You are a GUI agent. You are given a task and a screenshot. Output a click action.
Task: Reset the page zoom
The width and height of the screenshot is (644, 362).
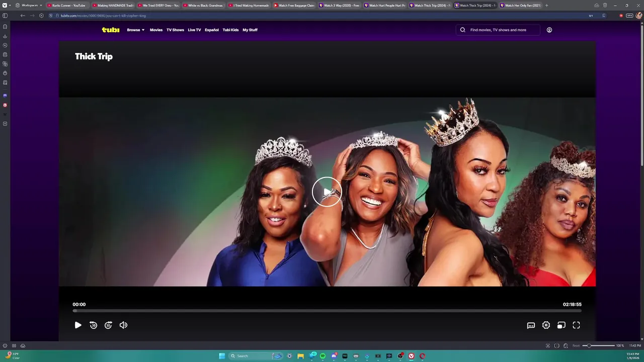[577, 345]
